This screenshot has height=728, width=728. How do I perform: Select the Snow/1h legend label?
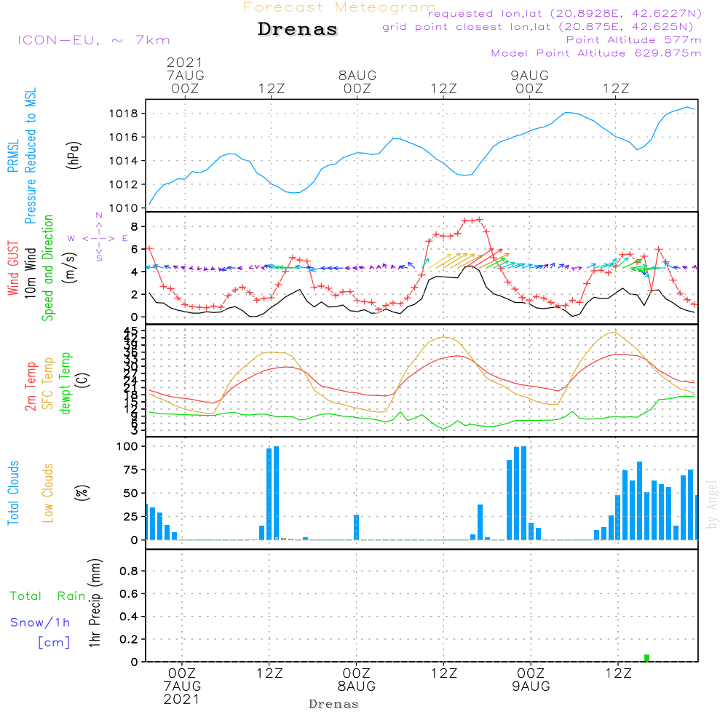click(41, 622)
